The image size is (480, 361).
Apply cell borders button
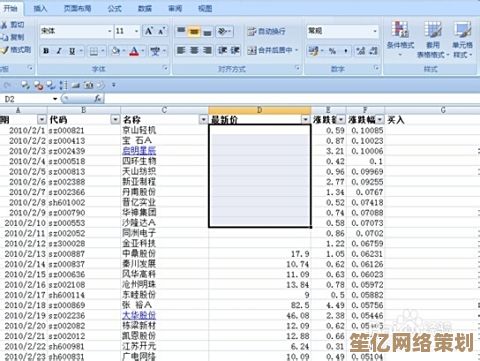pyautogui.click(x=94, y=51)
